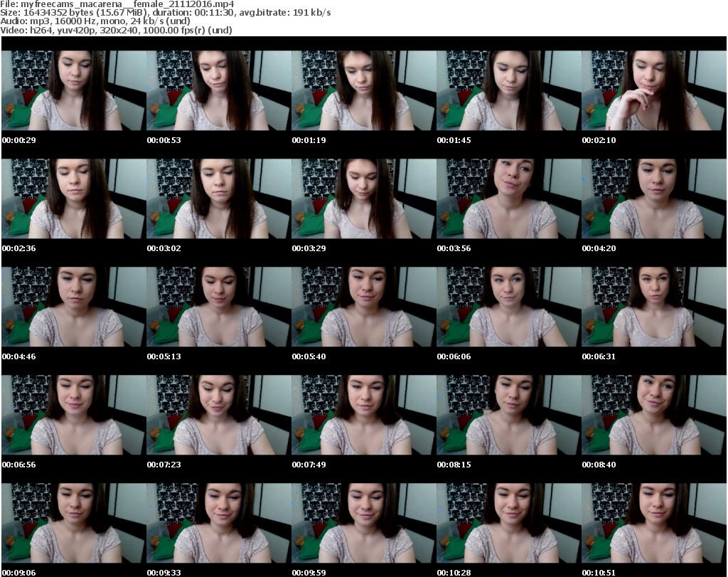Select the thumbnail at timestamp 00:08:40

654,415
